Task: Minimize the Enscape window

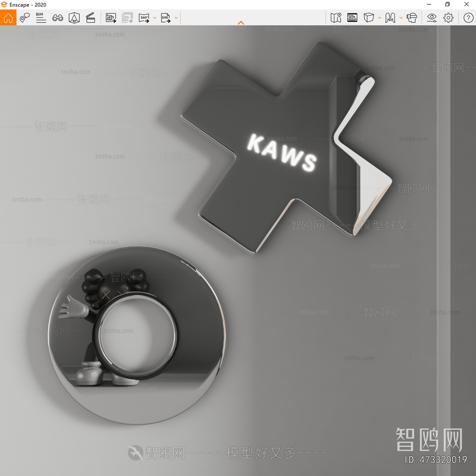Action: (x=429, y=4)
